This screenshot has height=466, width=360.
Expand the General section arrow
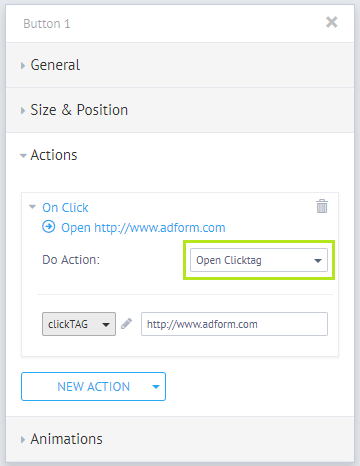23,65
